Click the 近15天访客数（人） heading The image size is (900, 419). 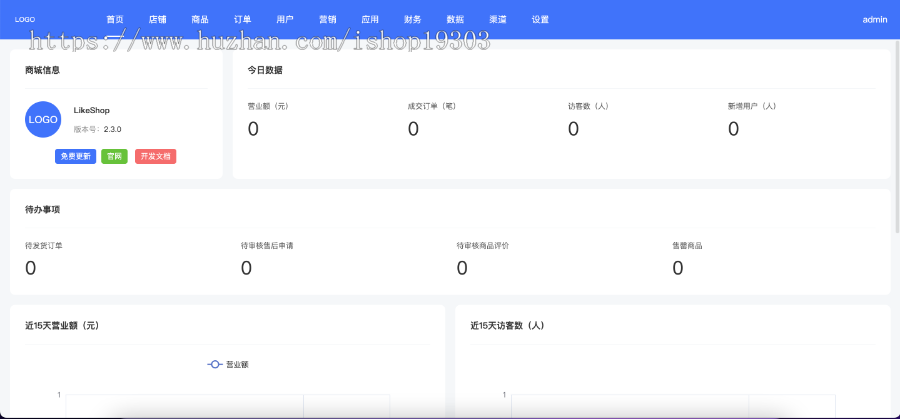tap(507, 325)
